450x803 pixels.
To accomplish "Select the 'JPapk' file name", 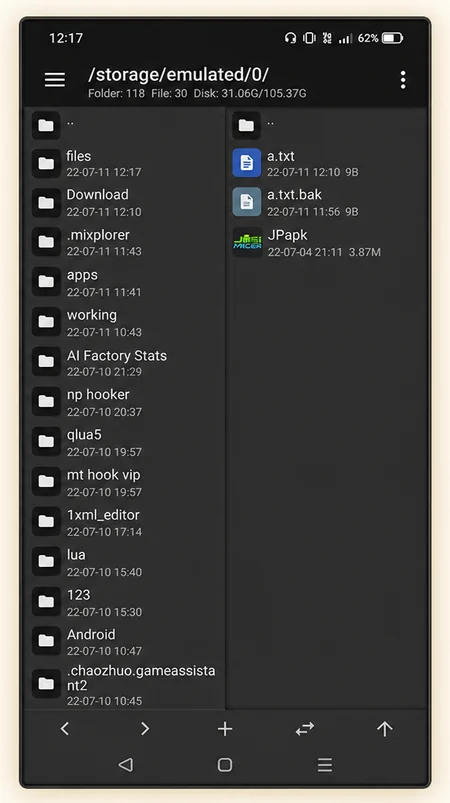I will (287, 235).
